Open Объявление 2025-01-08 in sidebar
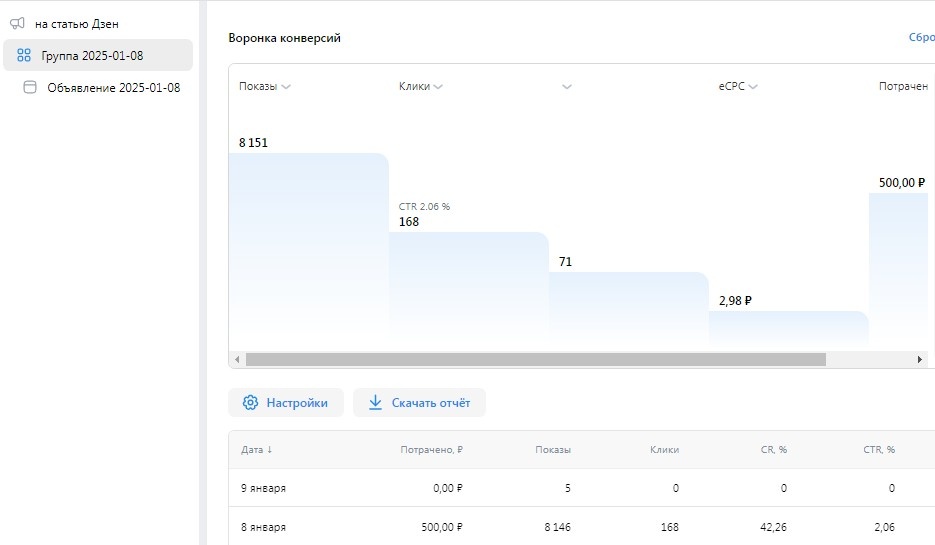Image resolution: width=935 pixels, height=545 pixels. click(x=113, y=88)
